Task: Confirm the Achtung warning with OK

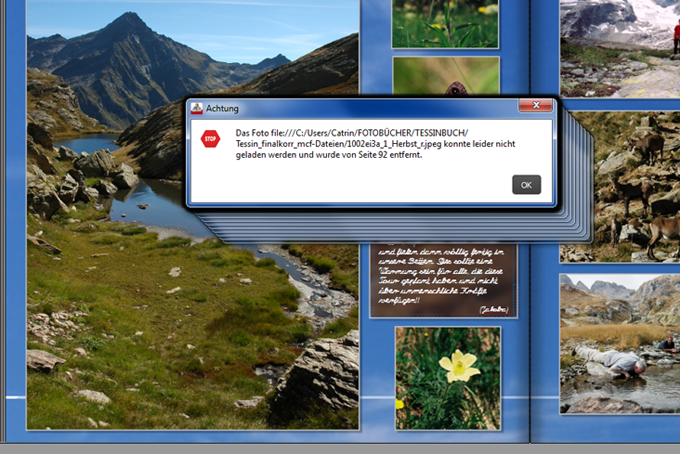Action: point(526,185)
